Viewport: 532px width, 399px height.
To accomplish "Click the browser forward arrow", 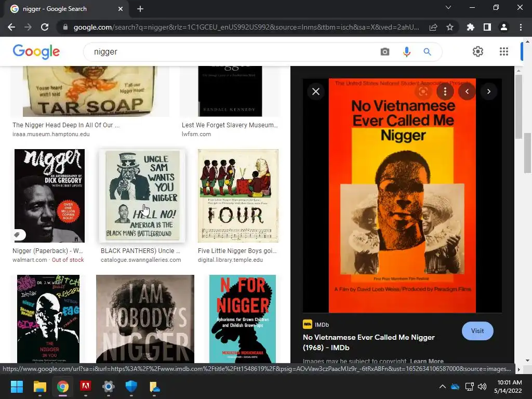I will (x=28, y=27).
